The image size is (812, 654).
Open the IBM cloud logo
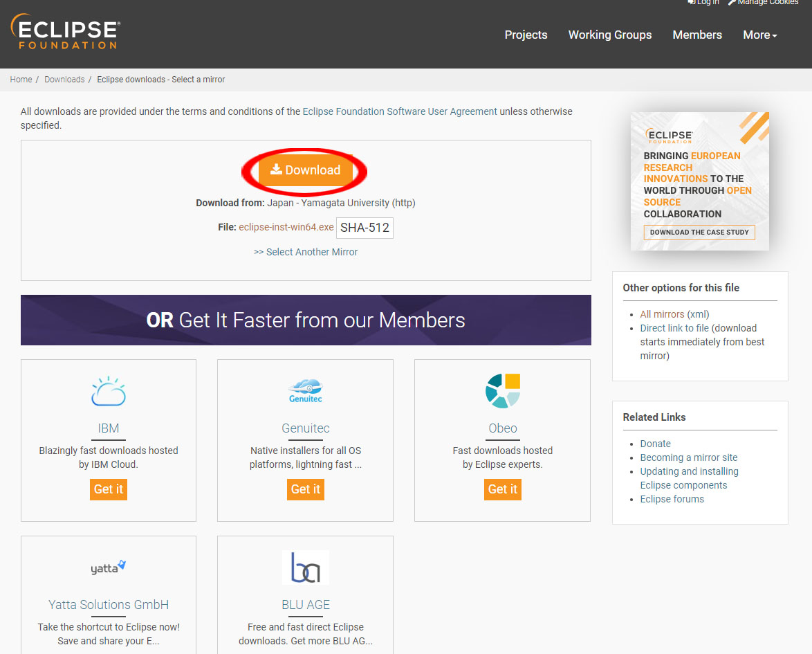tap(108, 391)
